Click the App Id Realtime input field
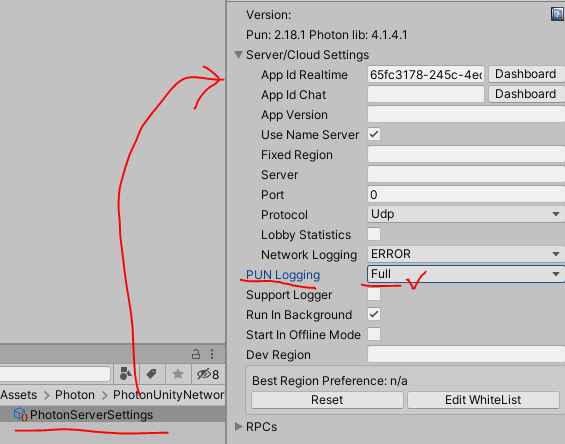 [426, 74]
